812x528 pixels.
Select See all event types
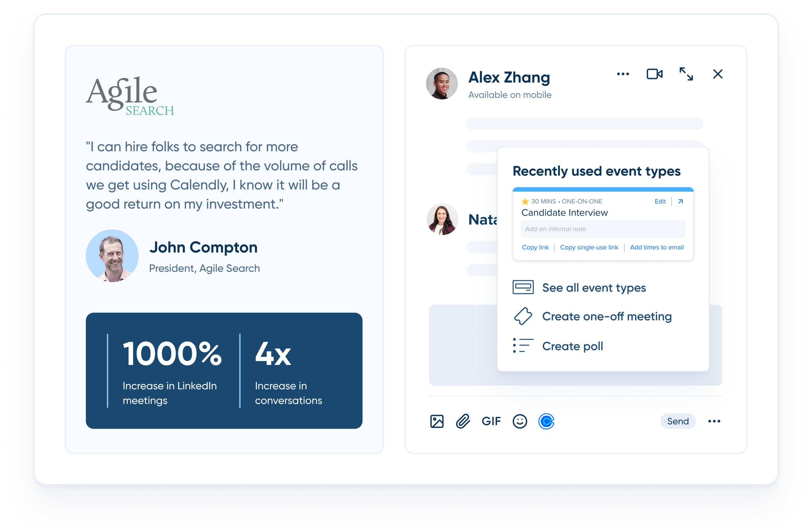[x=594, y=288]
